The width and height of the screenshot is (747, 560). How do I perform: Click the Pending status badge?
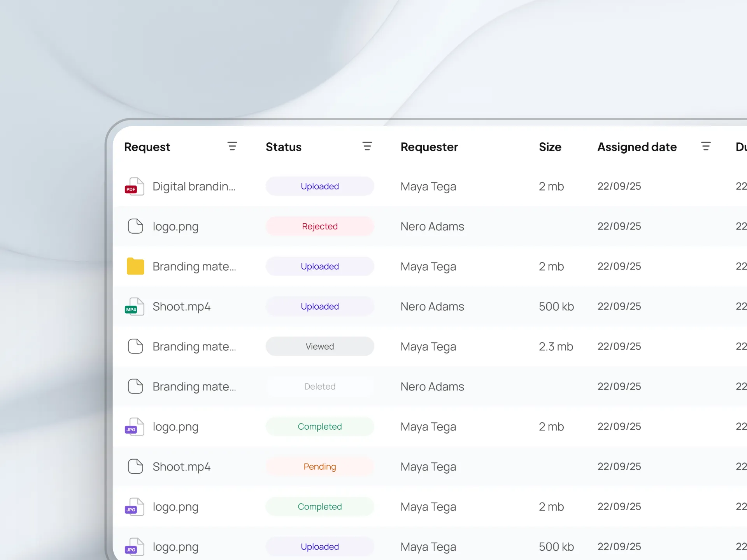coord(320,467)
